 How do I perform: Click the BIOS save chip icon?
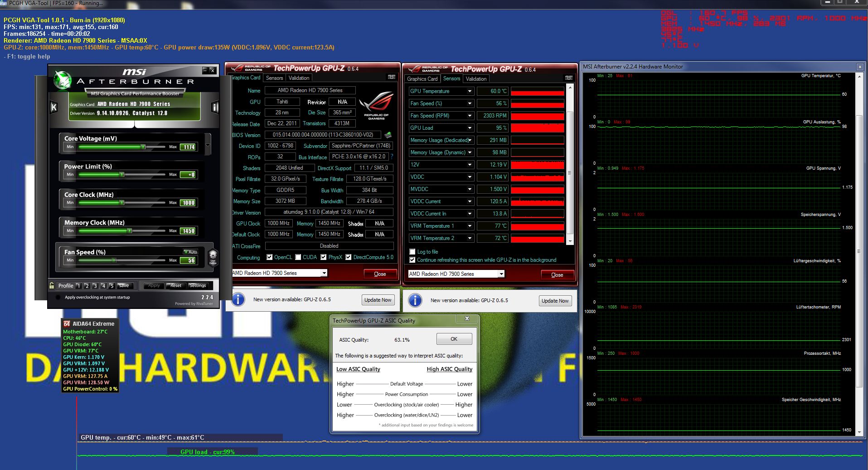coord(388,135)
